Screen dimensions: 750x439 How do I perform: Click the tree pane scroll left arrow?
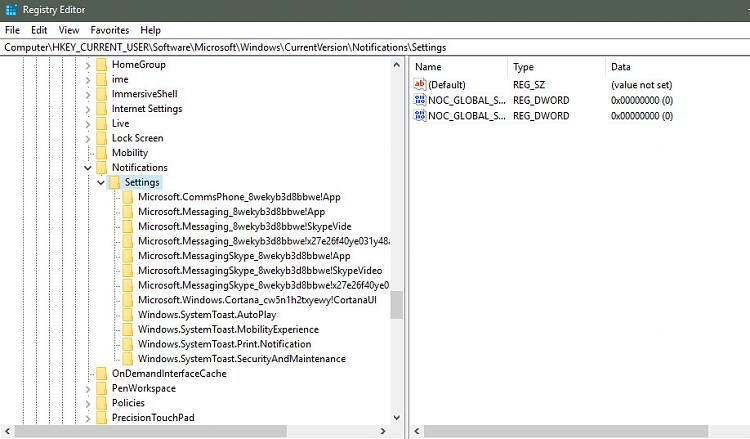[7, 431]
